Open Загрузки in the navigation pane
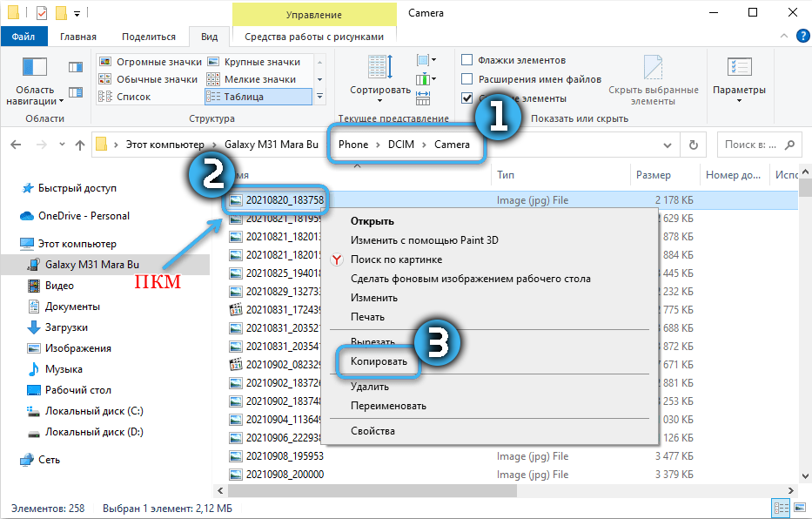 coord(66,327)
